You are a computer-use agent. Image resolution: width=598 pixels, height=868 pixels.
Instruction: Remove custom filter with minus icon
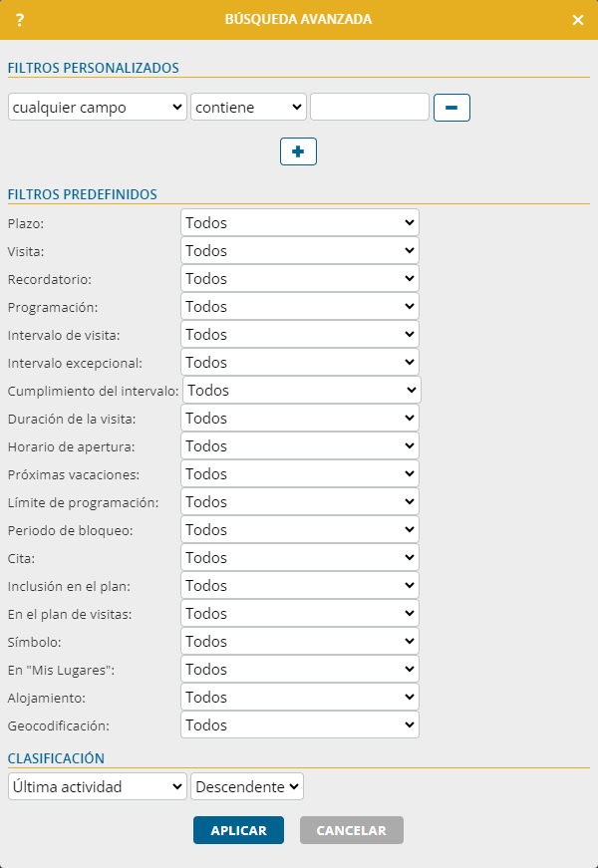click(x=451, y=108)
